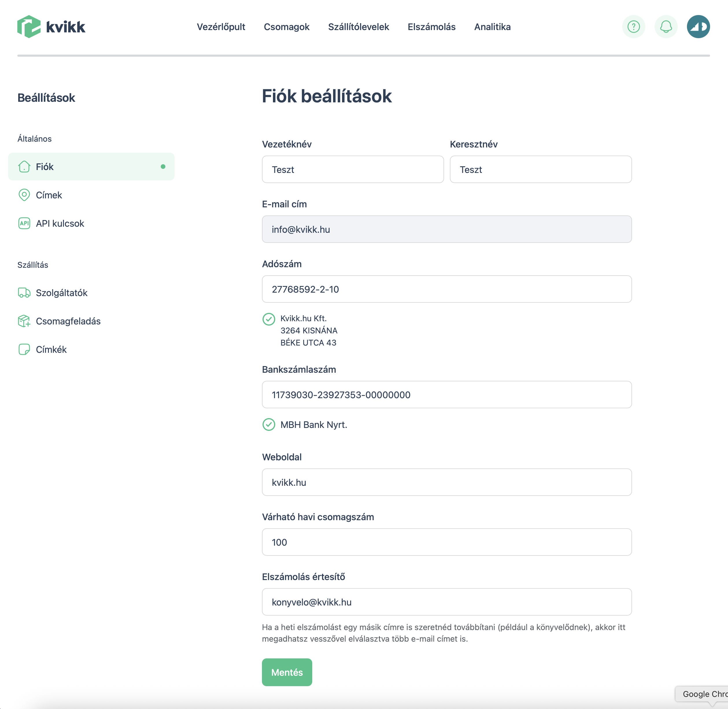Open Elszámolás in the top navigation

[x=431, y=27]
